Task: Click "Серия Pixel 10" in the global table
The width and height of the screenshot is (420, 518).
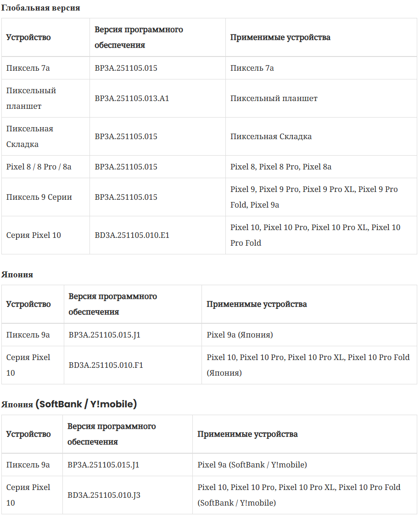Action: (34, 235)
